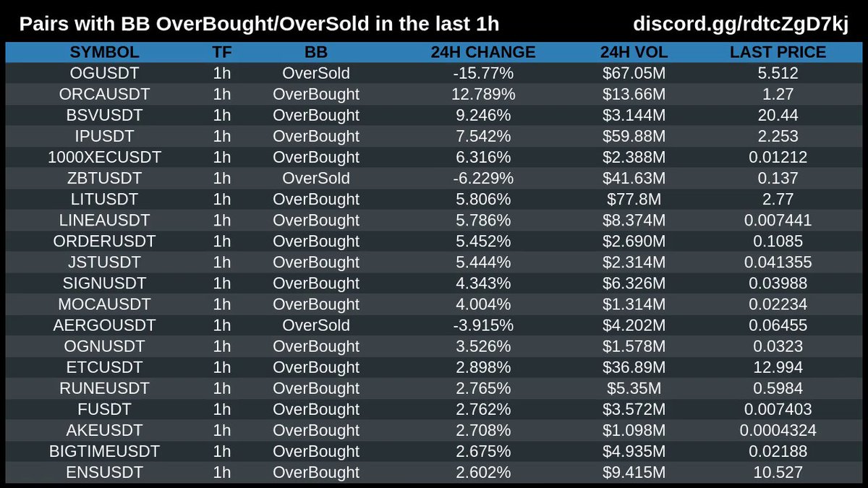Open the LINEAUSDT symbol

point(105,221)
